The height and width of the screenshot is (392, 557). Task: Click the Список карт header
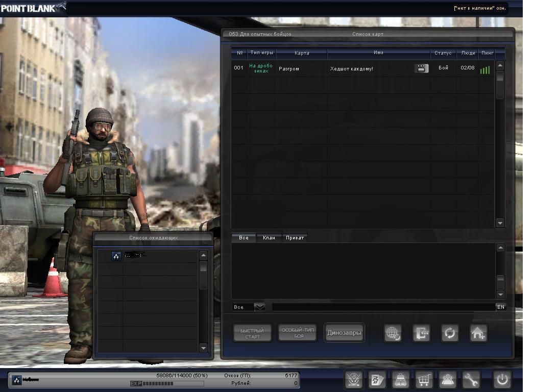[x=368, y=34]
